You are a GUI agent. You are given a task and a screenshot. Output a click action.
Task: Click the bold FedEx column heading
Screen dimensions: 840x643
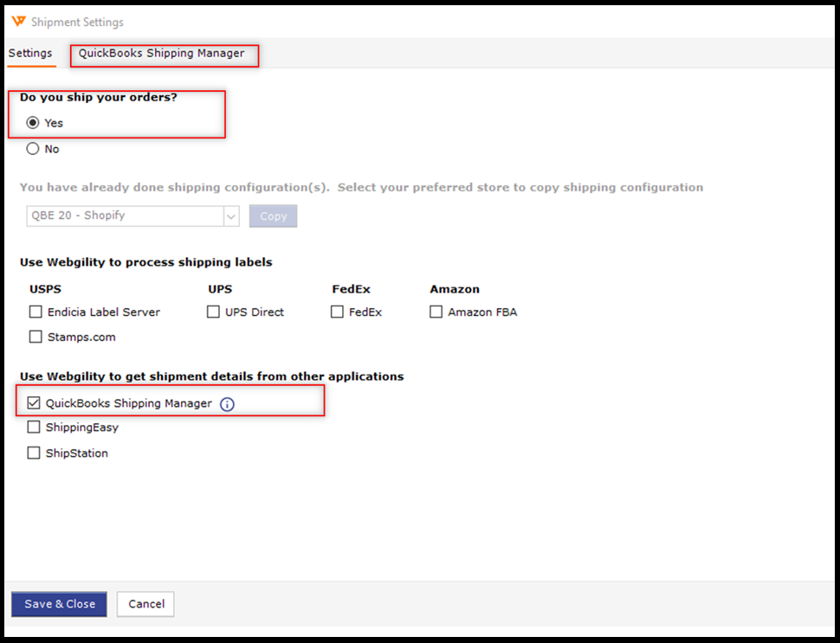[x=351, y=289]
